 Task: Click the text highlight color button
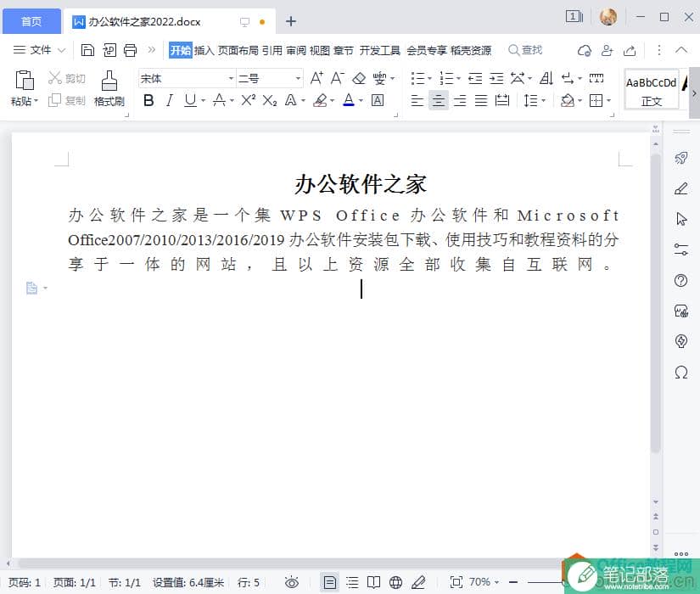(x=320, y=100)
